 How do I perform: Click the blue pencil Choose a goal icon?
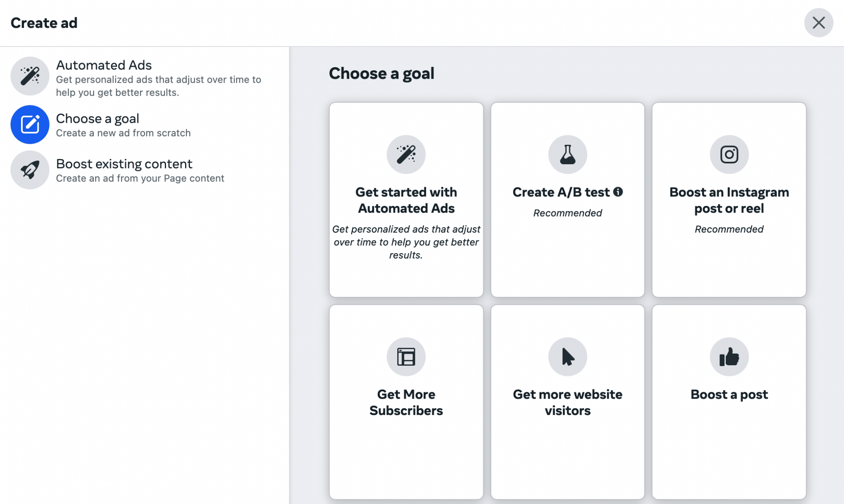[x=30, y=124]
